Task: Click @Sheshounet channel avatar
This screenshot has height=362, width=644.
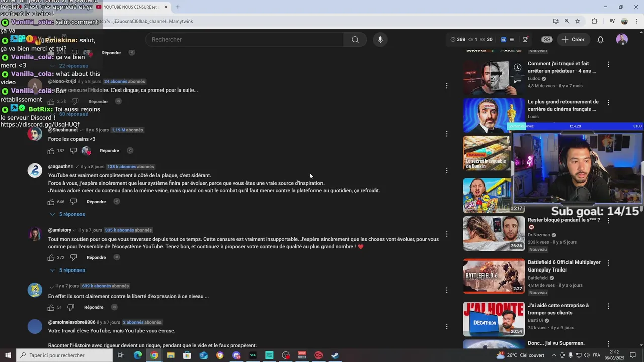Action: pos(35,134)
